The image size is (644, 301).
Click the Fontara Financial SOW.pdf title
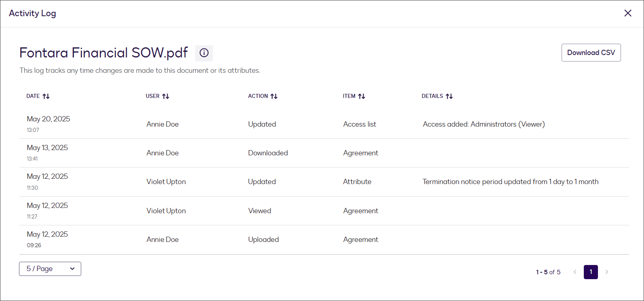103,53
